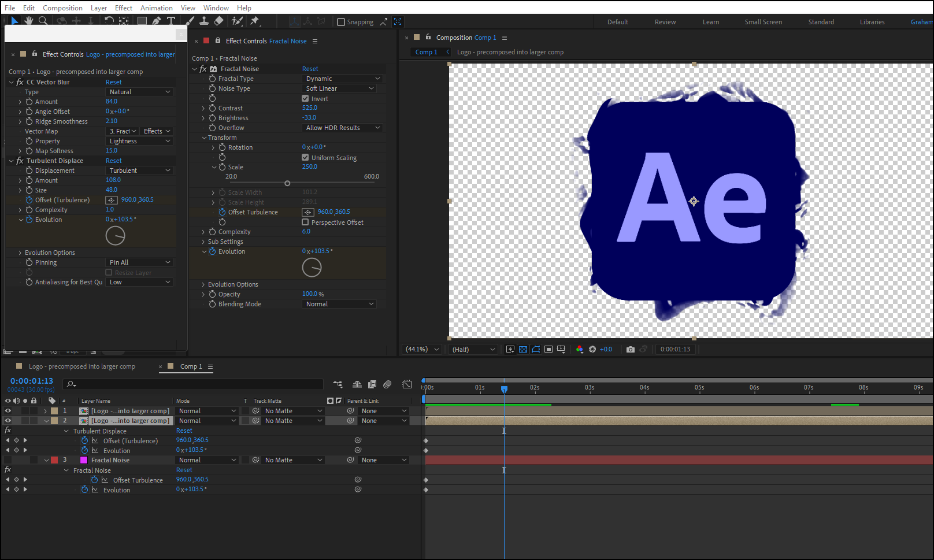
Task: Expand the Sub Settings group
Action: [203, 242]
